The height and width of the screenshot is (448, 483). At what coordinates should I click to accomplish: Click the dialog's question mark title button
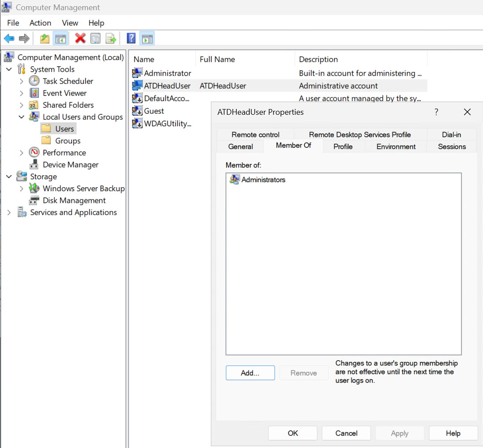(x=436, y=112)
